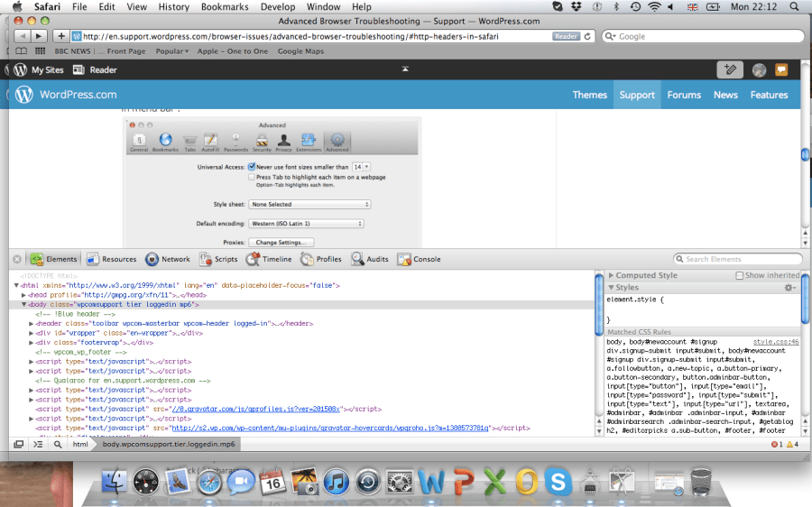
Task: Open the Support tab on WordPress.com
Action: (637, 95)
